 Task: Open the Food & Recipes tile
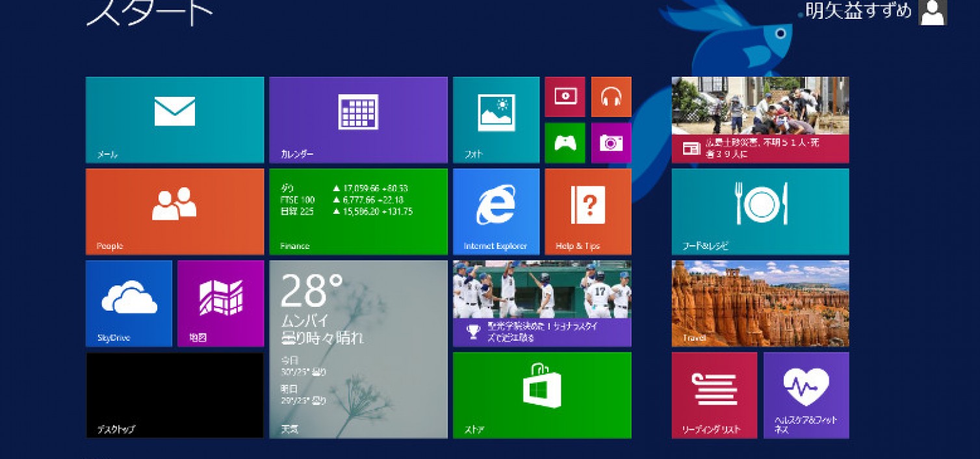[760, 212]
